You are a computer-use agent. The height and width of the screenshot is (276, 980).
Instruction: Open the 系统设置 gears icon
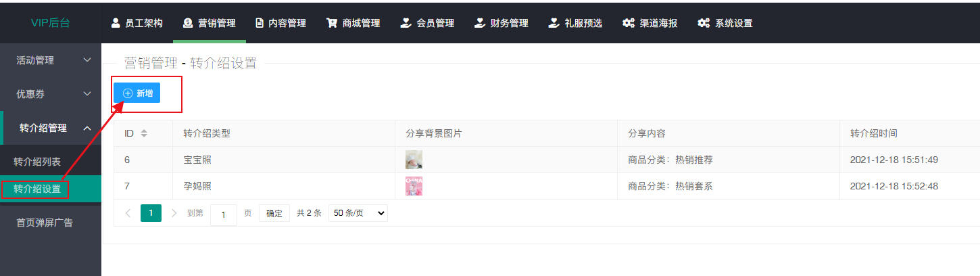704,23
